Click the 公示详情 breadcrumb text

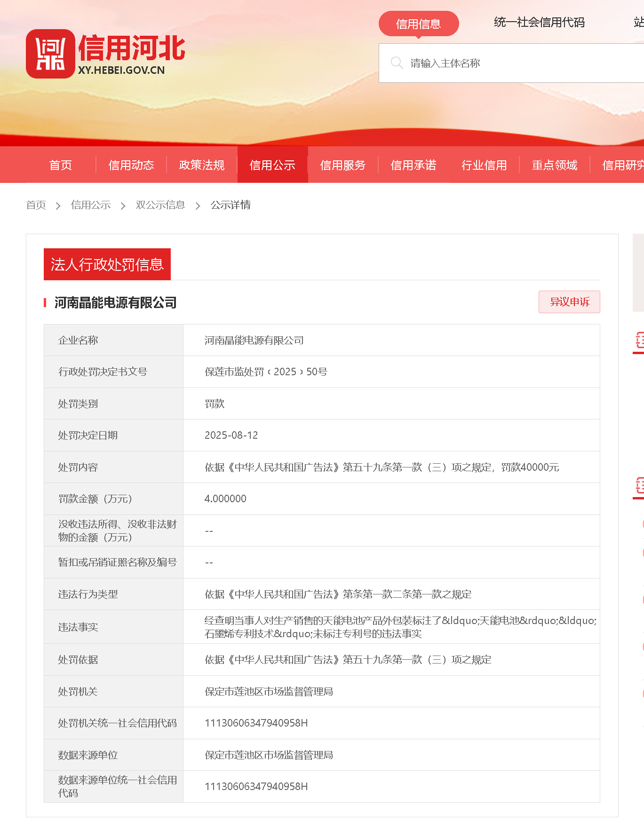[x=231, y=205]
